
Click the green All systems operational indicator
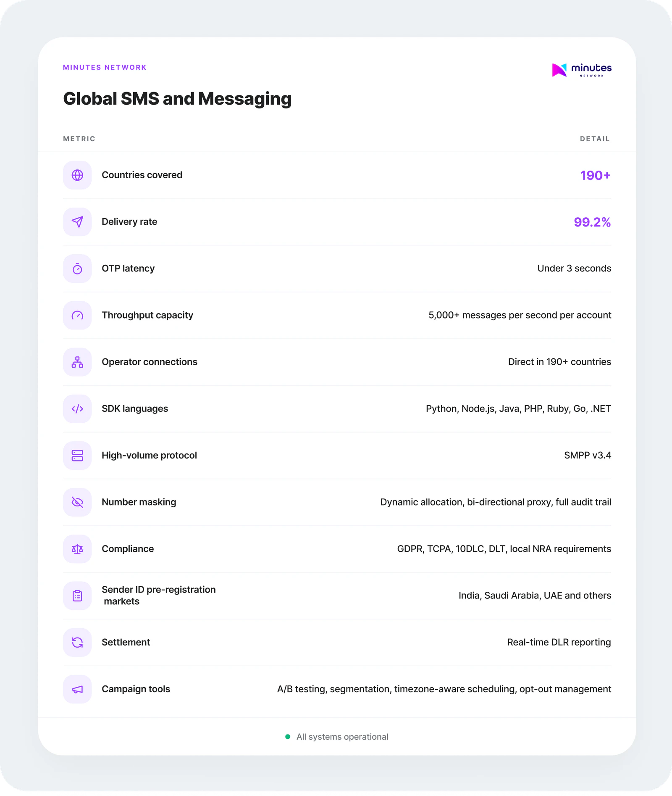288,737
